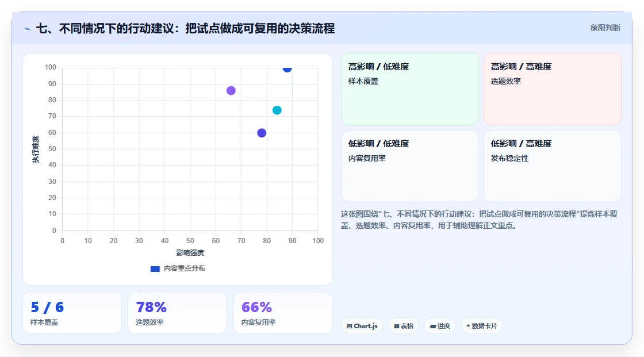
Task: Select the 78% 选题效率 stat card
Action: pyautogui.click(x=178, y=313)
